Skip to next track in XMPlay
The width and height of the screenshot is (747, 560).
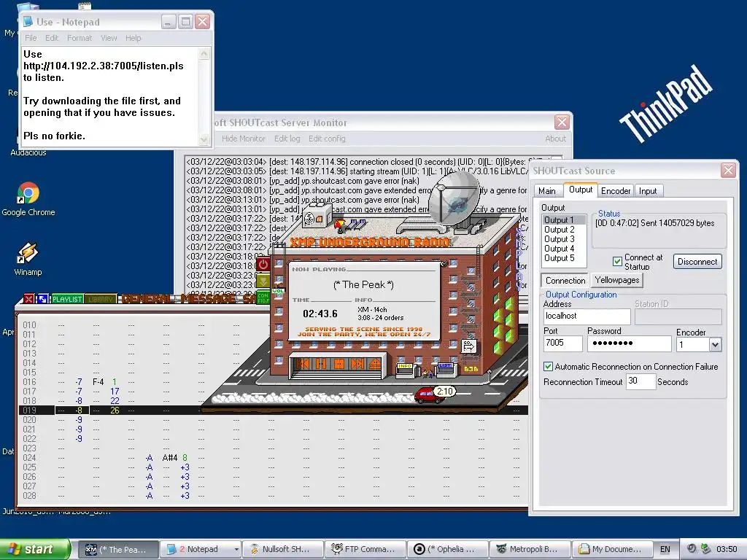357,365
